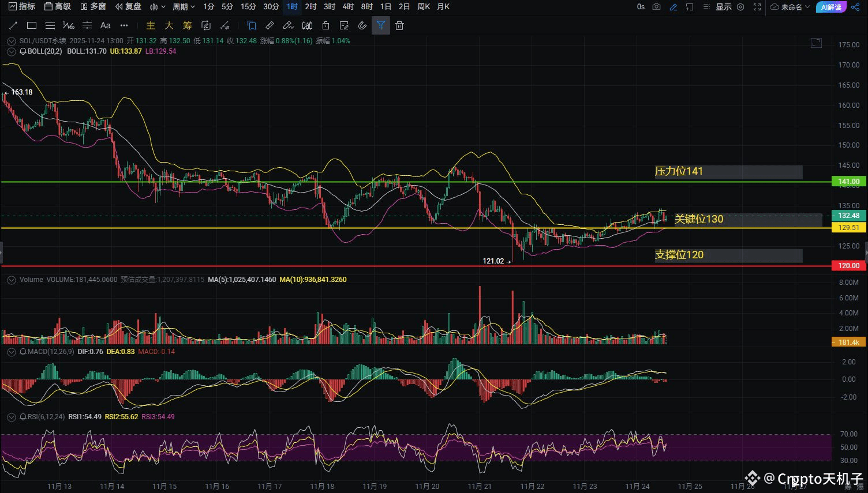Click the green 141.00 price line label
The height and width of the screenshot is (493, 868).
click(x=848, y=182)
